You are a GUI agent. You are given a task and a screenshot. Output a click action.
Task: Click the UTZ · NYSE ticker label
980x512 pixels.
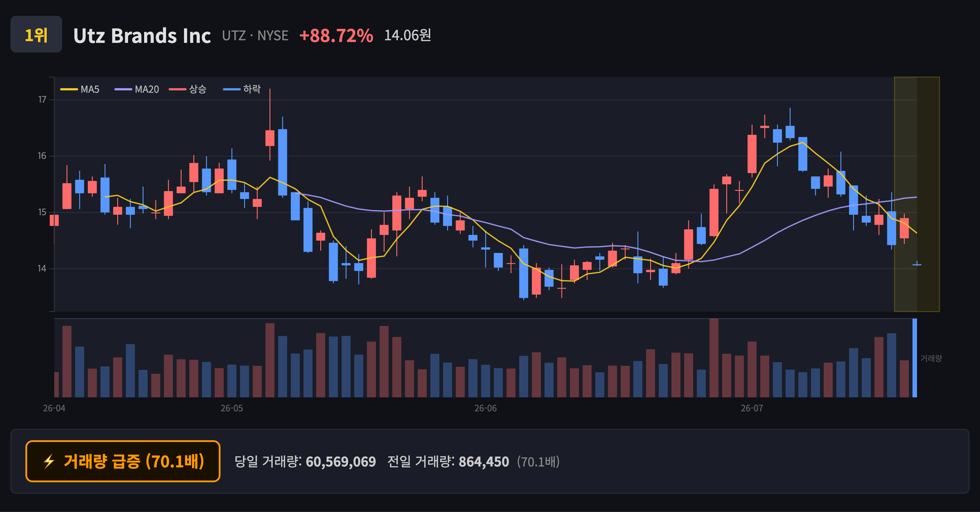(x=255, y=36)
